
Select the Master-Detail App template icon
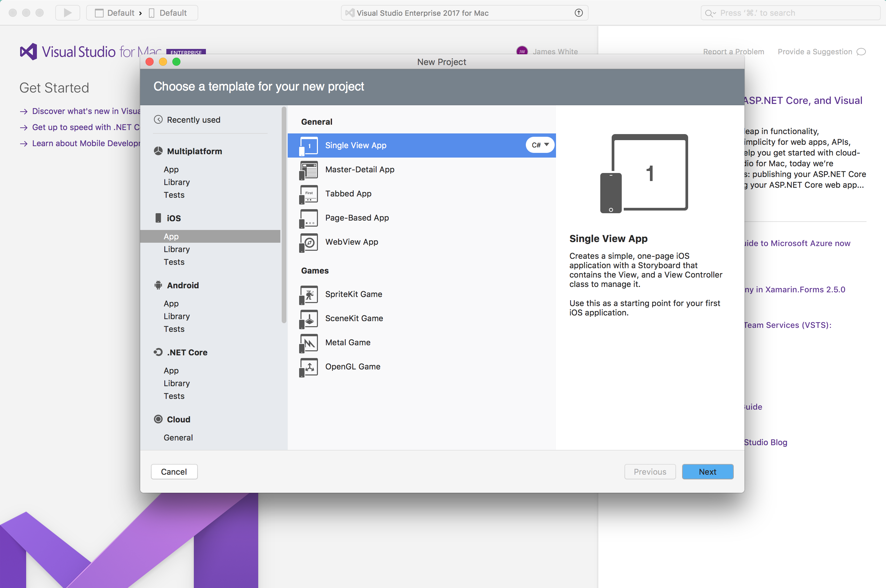coord(308,170)
